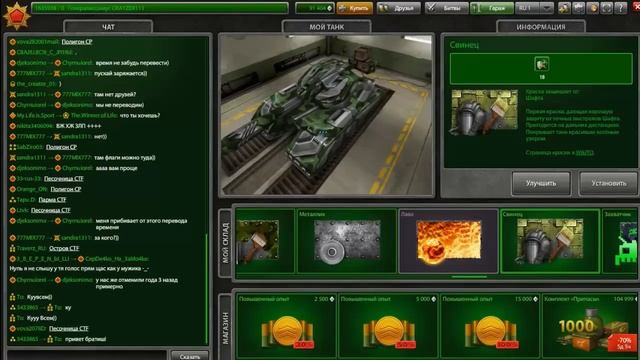Open the МАГАЗИН vertical tab
Viewport: 640px width, 360px height.
[225, 328]
